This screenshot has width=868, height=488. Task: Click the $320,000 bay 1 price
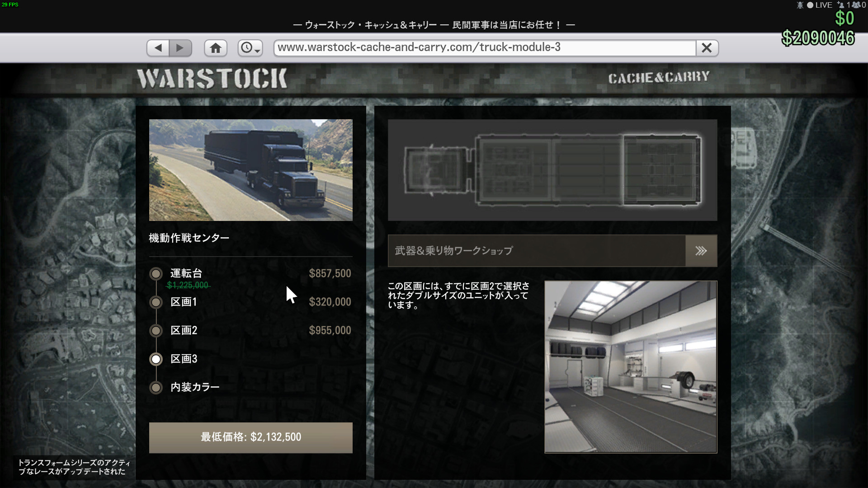[330, 302]
